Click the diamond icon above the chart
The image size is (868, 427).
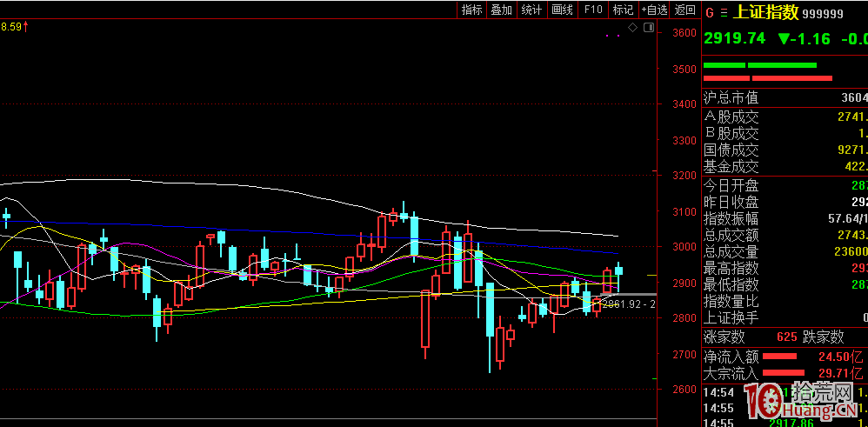pyautogui.click(x=633, y=27)
